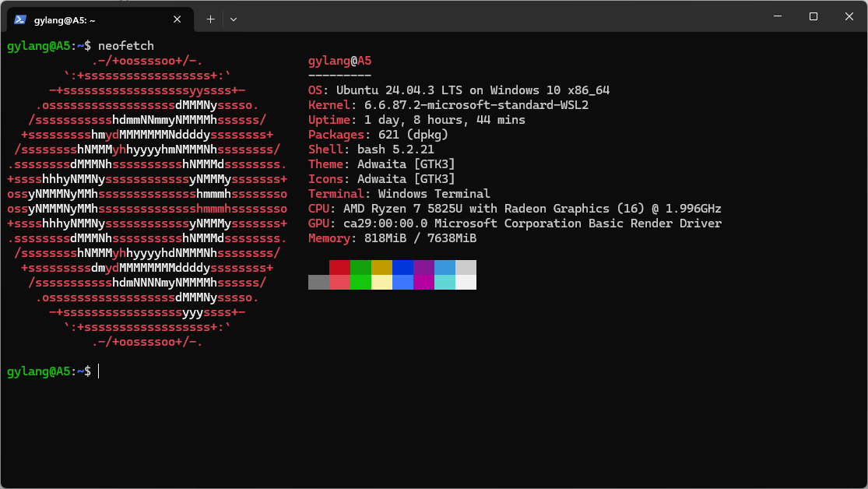
Task: Click the gray swatch starting the bottom color row
Action: point(318,282)
